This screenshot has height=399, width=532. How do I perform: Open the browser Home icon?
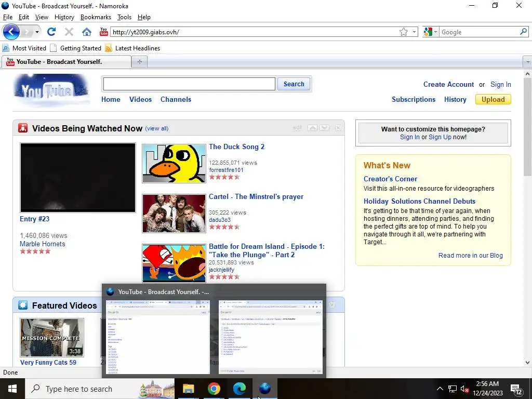[87, 32]
